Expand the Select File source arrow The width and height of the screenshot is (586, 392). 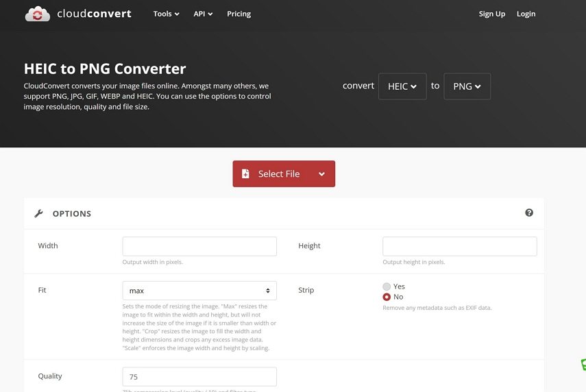pos(321,174)
